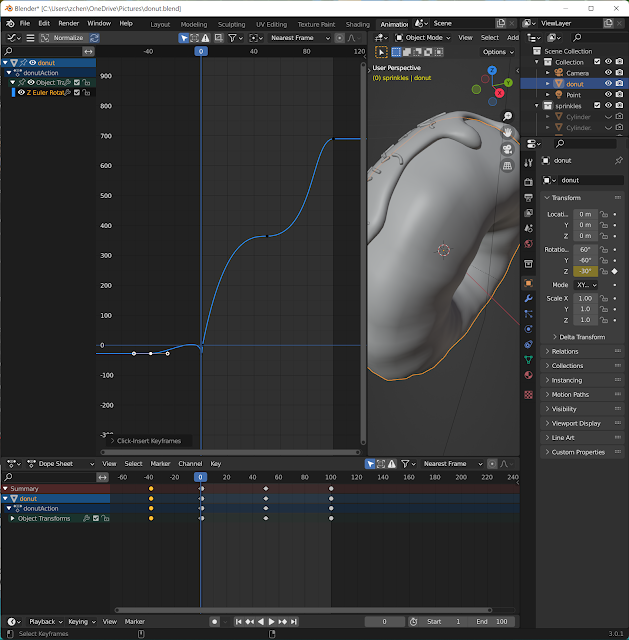
Task: Open World properties tab
Action: pyautogui.click(x=529, y=244)
